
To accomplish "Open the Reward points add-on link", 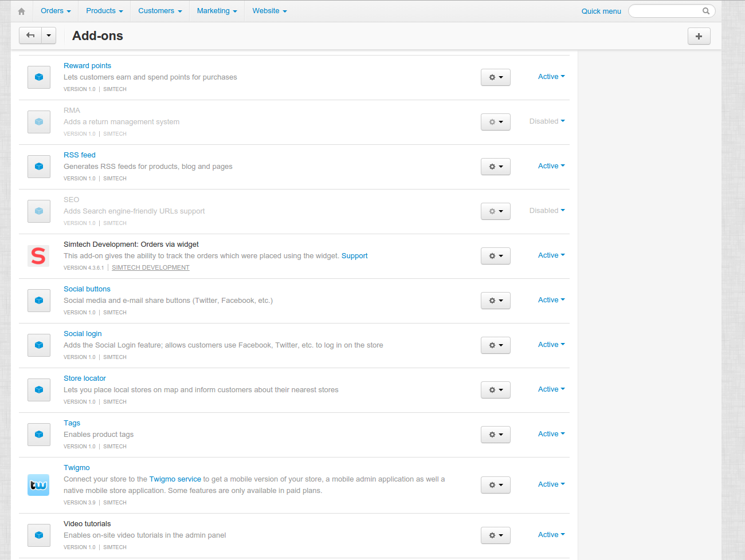I will 87,66.
